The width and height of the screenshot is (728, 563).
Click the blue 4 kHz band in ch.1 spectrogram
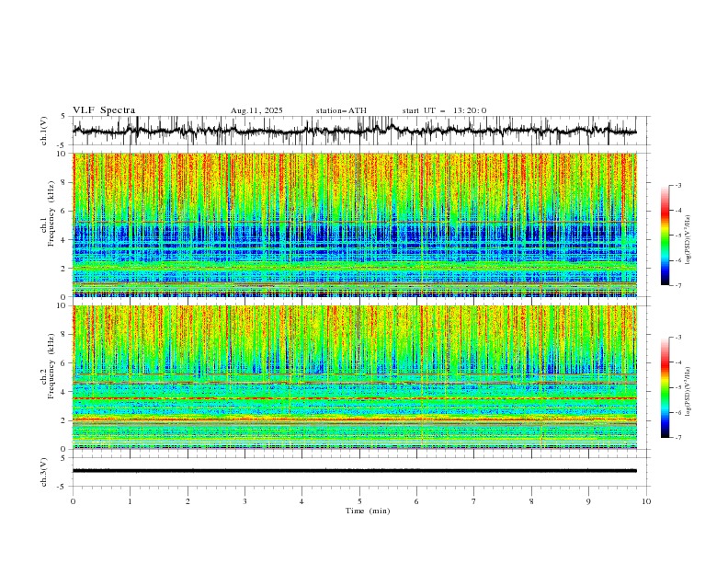(x=354, y=232)
